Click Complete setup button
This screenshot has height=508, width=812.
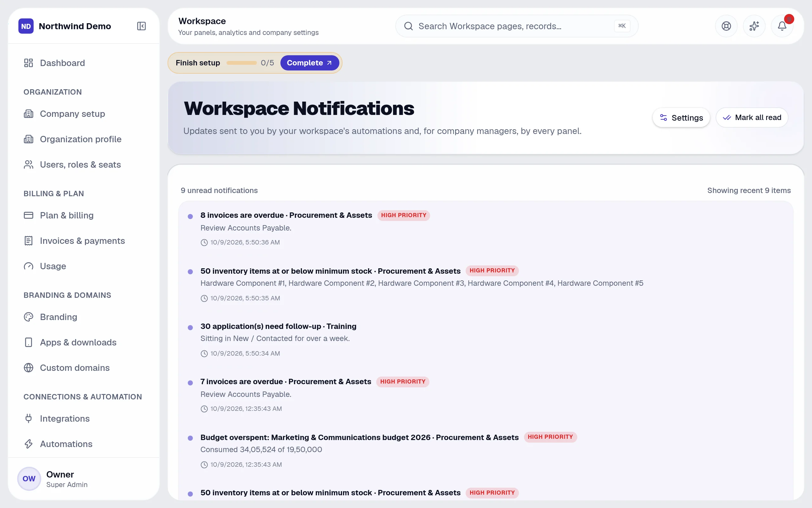pos(309,63)
